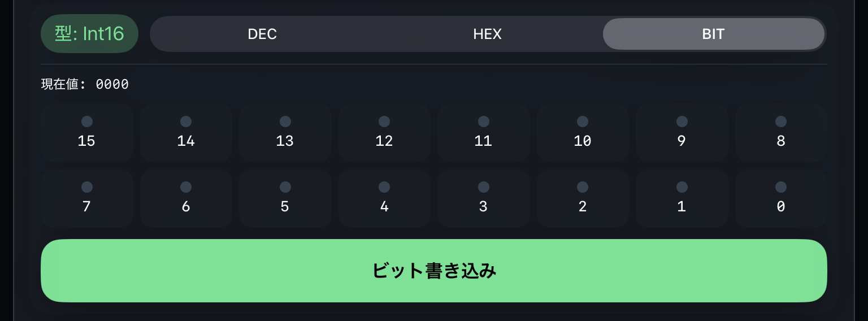Switch bit 13 state

(285, 133)
